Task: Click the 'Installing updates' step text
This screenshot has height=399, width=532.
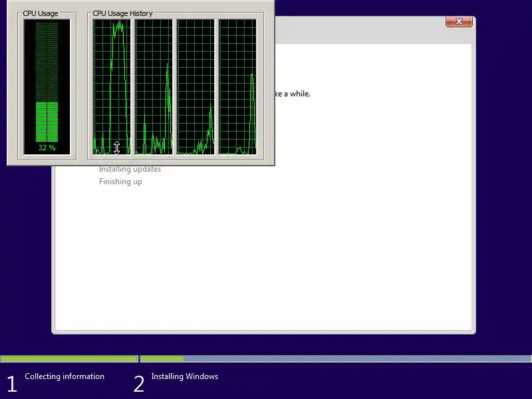Action: coord(130,169)
